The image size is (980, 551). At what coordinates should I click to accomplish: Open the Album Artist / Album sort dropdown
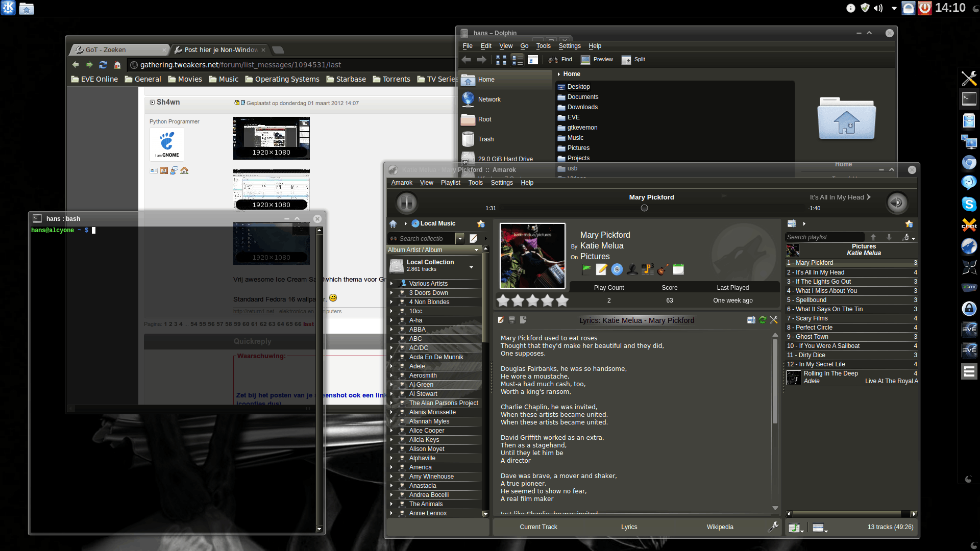[476, 250]
